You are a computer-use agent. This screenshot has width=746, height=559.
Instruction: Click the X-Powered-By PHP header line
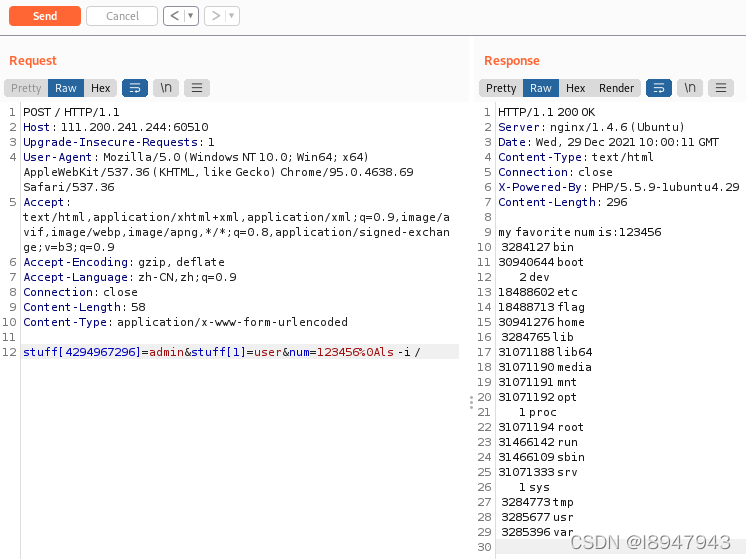click(x=618, y=187)
